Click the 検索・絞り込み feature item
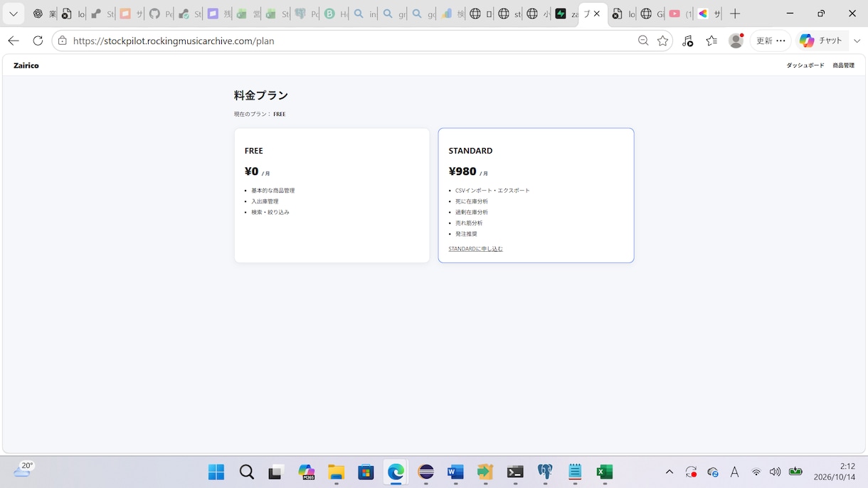This screenshot has height=488, width=868. 270,212
